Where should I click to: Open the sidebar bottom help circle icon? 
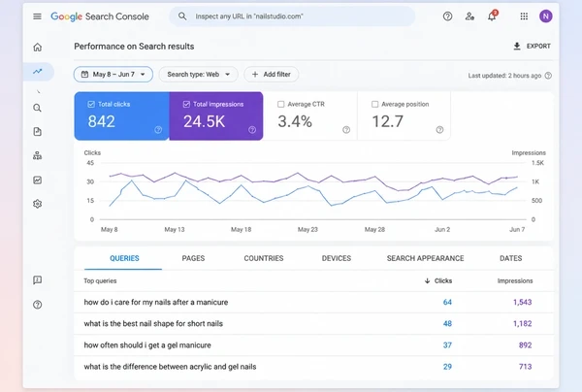pyautogui.click(x=38, y=305)
